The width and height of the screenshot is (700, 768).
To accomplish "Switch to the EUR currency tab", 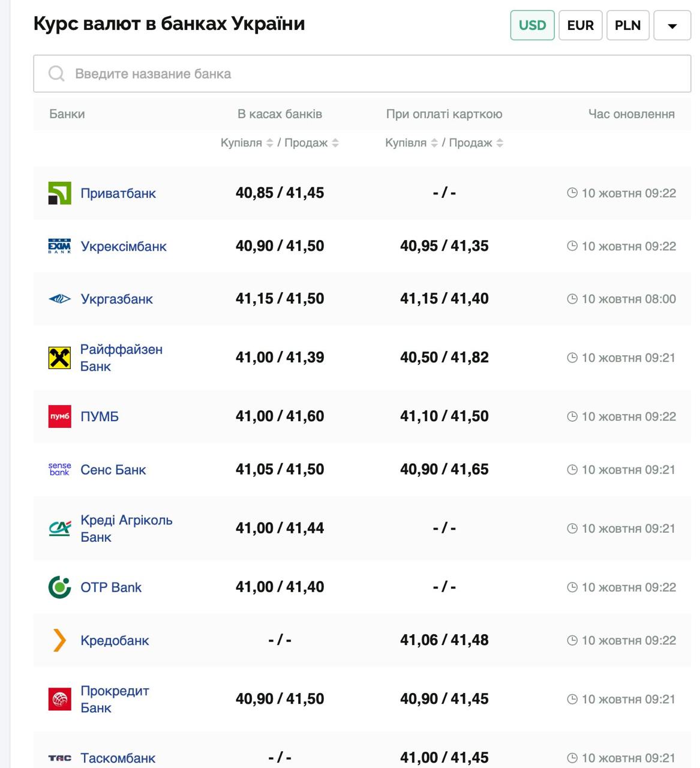I will [580, 25].
